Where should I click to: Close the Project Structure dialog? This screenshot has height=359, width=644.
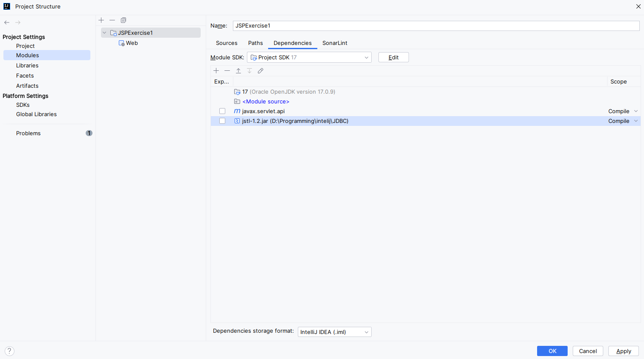point(638,6)
